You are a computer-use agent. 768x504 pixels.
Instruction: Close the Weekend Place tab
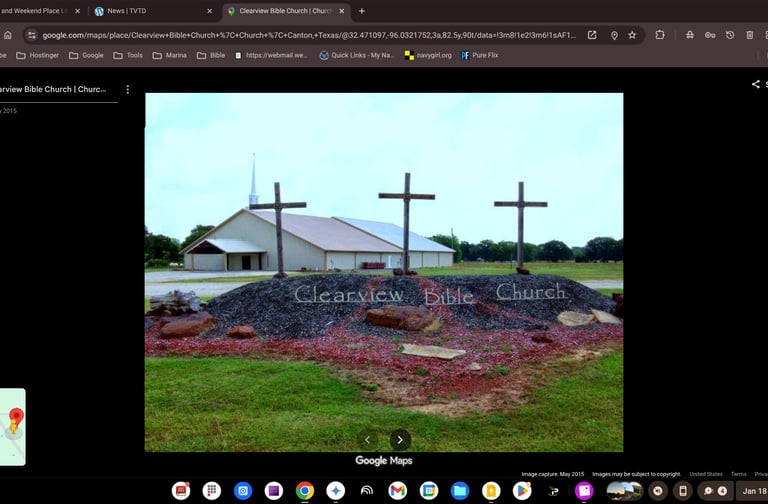click(77, 11)
